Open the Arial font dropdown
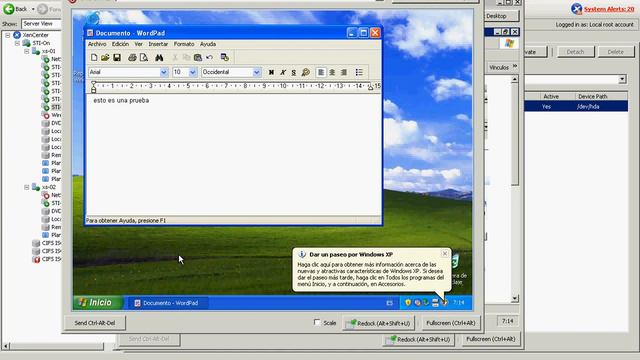 (164, 72)
